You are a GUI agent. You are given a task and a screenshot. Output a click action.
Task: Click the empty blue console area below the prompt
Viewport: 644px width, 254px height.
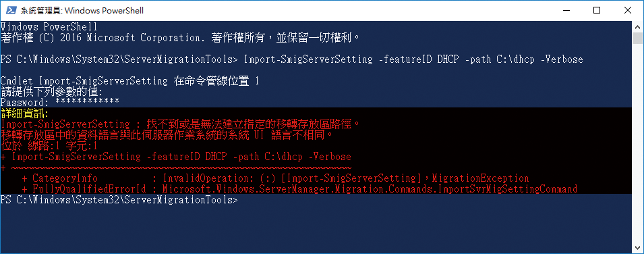pyautogui.click(x=316, y=228)
